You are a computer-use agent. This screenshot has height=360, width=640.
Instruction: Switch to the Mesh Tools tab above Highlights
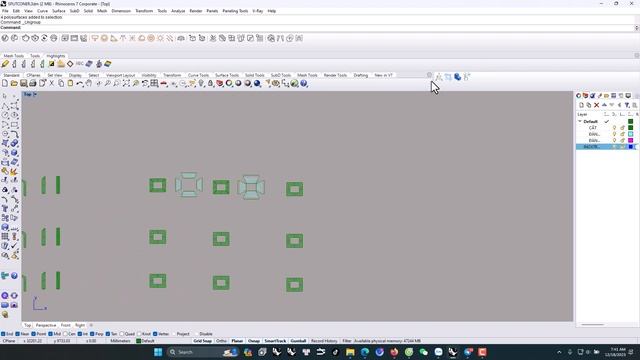point(13,56)
